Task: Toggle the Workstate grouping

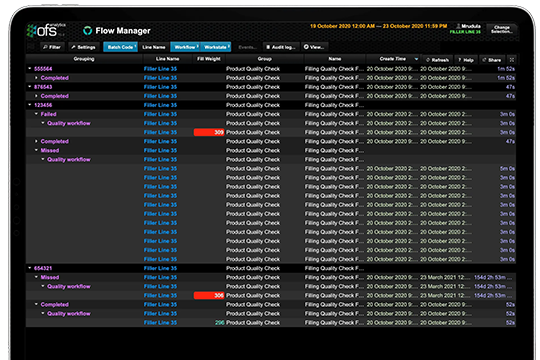Action: [x=216, y=47]
